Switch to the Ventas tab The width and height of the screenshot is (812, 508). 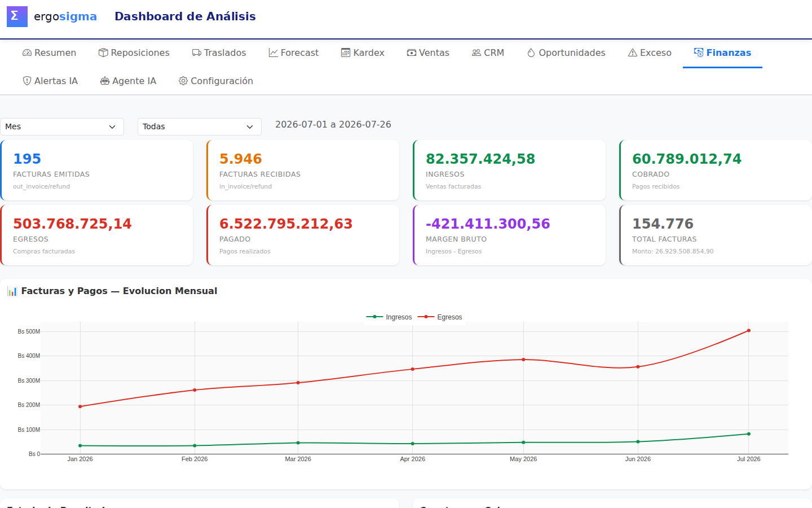tap(428, 52)
